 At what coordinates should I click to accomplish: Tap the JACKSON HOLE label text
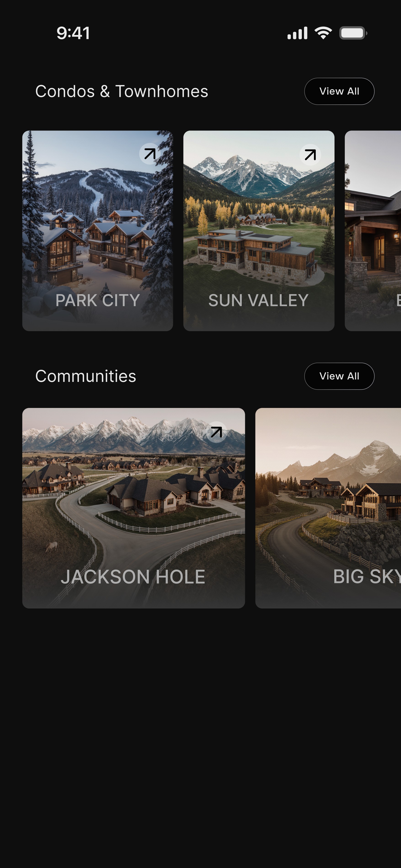pyautogui.click(x=133, y=577)
